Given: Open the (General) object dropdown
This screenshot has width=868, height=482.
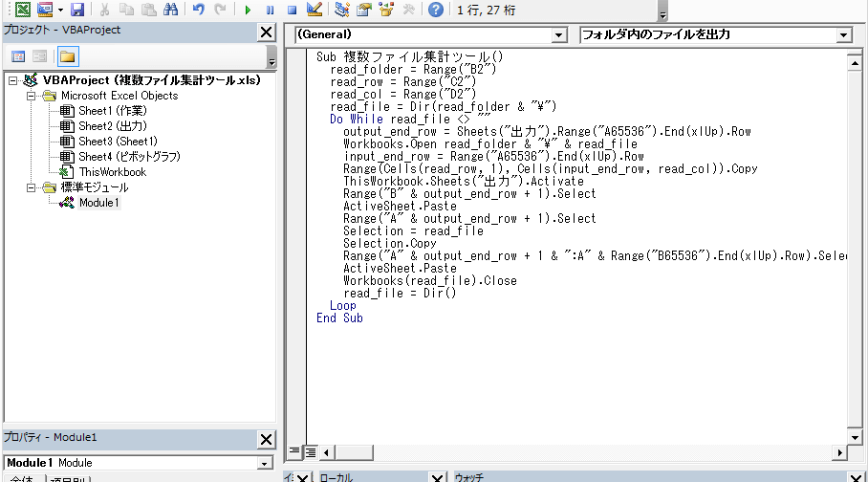Looking at the screenshot, I should 559,35.
